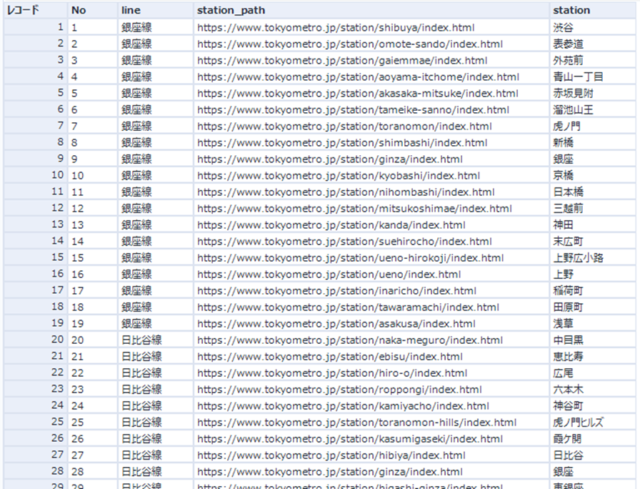The image size is (640, 489).
Task: Select the inaricho station URL cell
Action: pyautogui.click(x=371, y=291)
